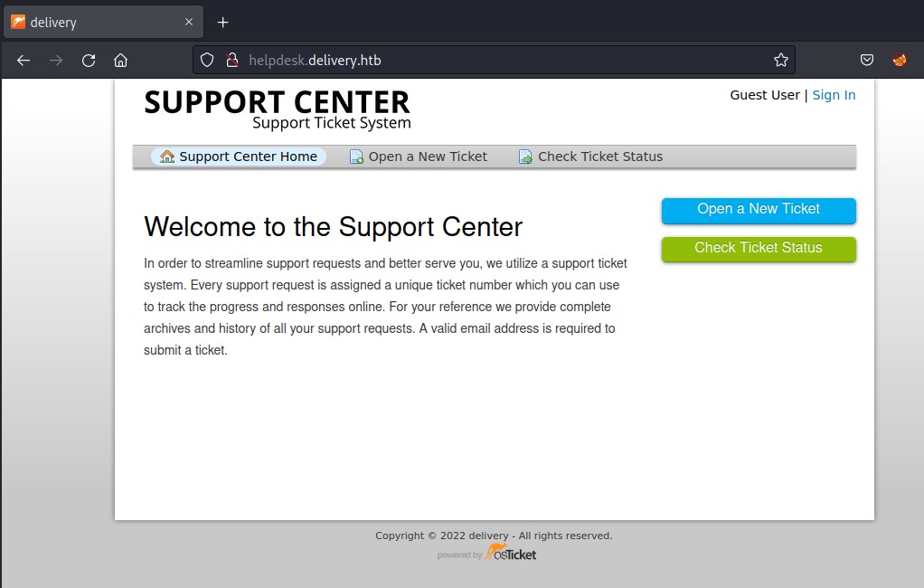Image resolution: width=924 pixels, height=588 pixels.
Task: Click the insecure connection padlock icon
Action: click(231, 61)
